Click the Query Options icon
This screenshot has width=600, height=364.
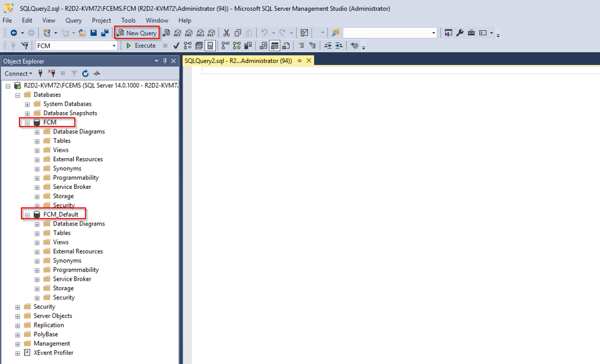198,45
